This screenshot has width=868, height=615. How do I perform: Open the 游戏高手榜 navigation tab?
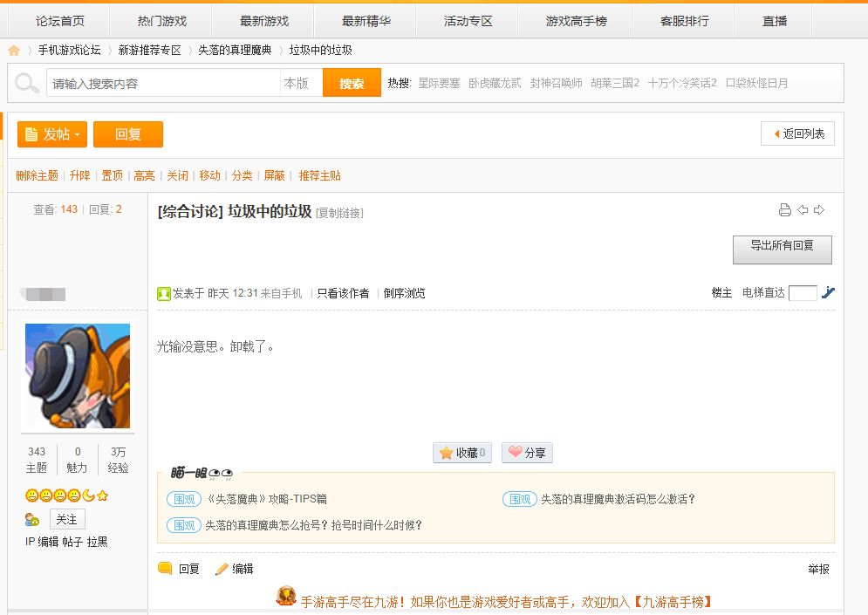click(x=576, y=21)
